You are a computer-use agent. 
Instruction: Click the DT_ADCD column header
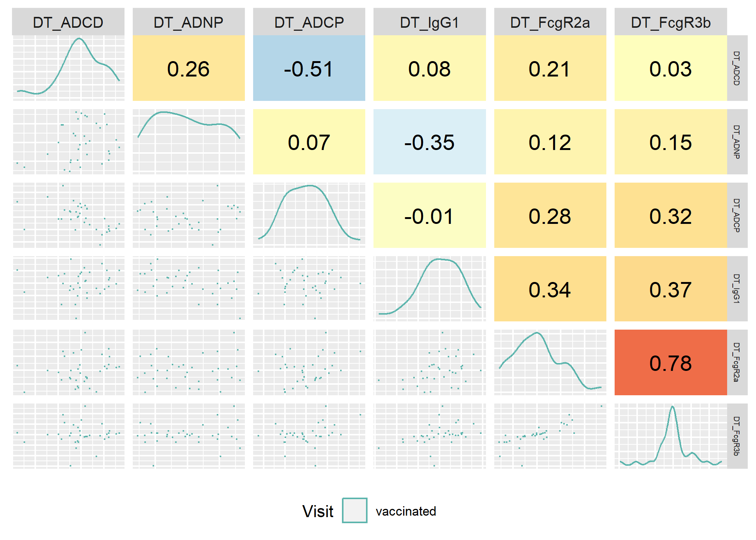coord(68,22)
